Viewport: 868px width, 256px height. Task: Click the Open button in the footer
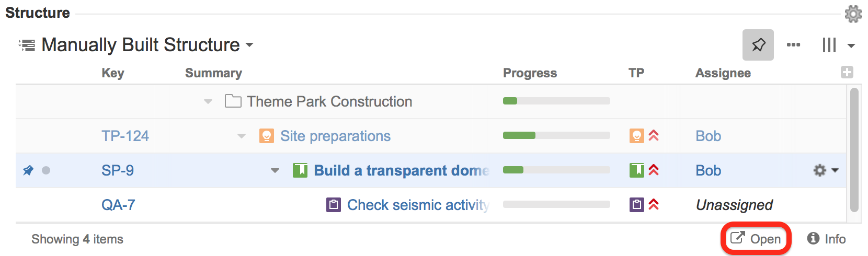756,239
